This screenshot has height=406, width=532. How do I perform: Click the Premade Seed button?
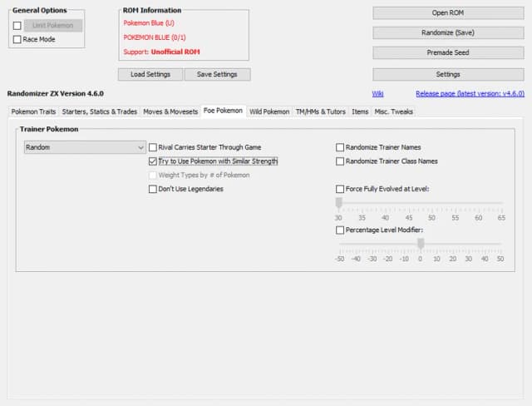pyautogui.click(x=448, y=52)
